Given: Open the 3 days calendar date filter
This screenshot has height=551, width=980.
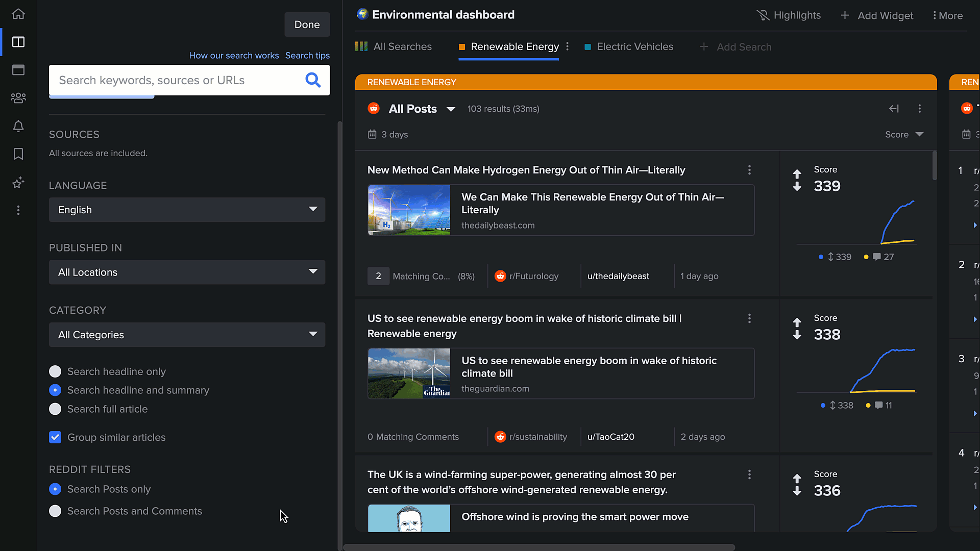Looking at the screenshot, I should click(388, 135).
